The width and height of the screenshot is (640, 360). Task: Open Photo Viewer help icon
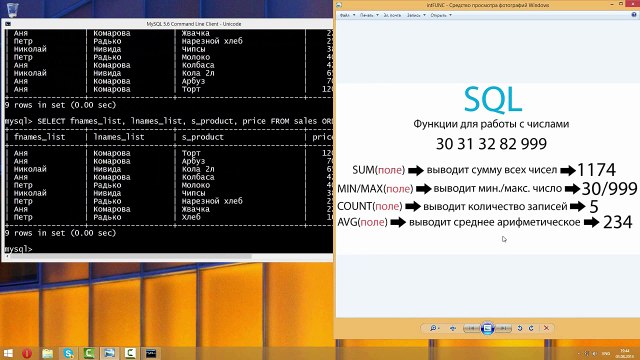[x=634, y=15]
